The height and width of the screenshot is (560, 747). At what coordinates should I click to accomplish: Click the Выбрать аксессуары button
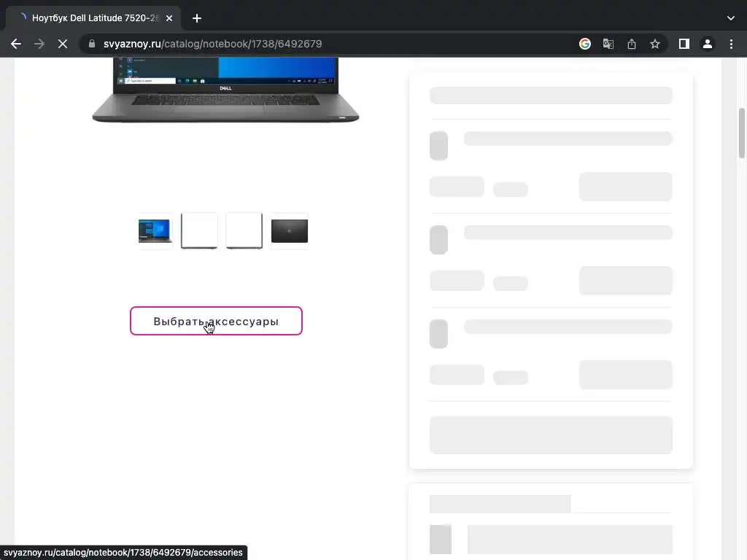[216, 321]
